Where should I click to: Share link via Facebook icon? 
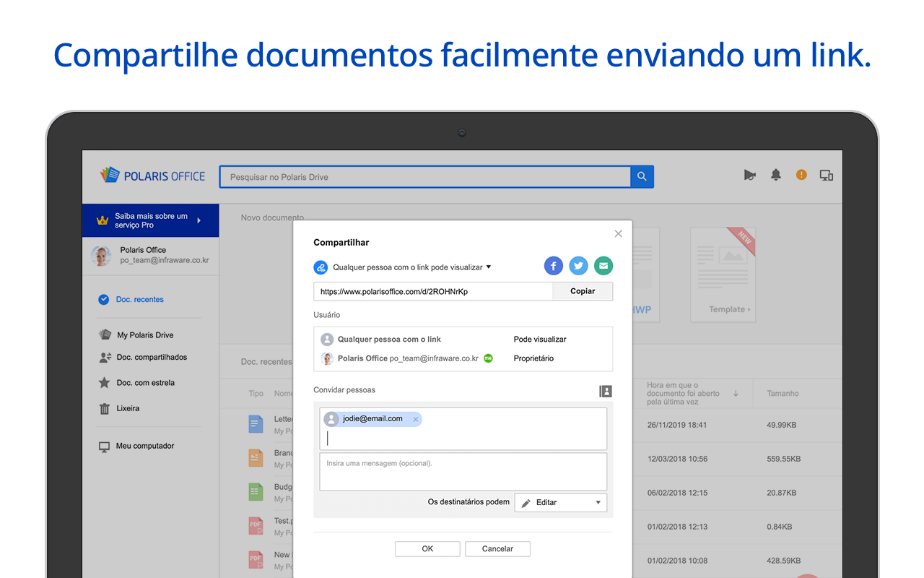554,266
